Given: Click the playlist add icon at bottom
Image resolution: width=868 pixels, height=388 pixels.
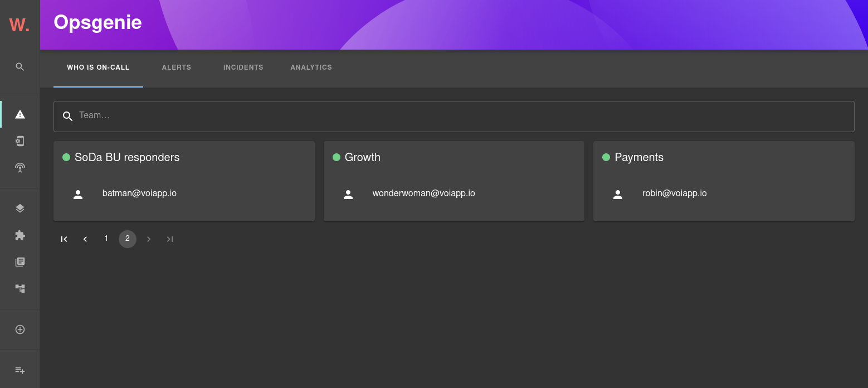Looking at the screenshot, I should click(x=20, y=370).
